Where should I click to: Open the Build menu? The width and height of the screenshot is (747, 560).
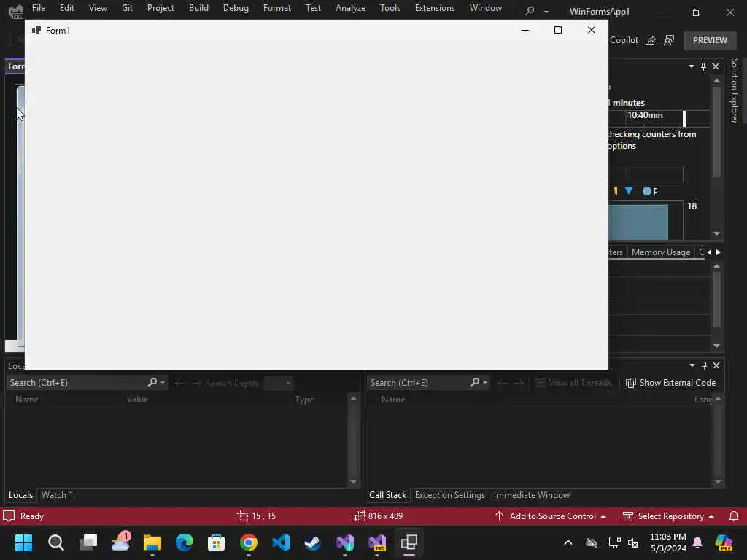click(x=198, y=8)
